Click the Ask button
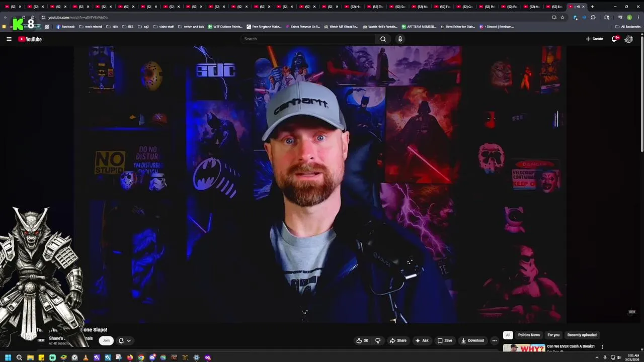Screen dimensions: 644x362 tap(422, 340)
